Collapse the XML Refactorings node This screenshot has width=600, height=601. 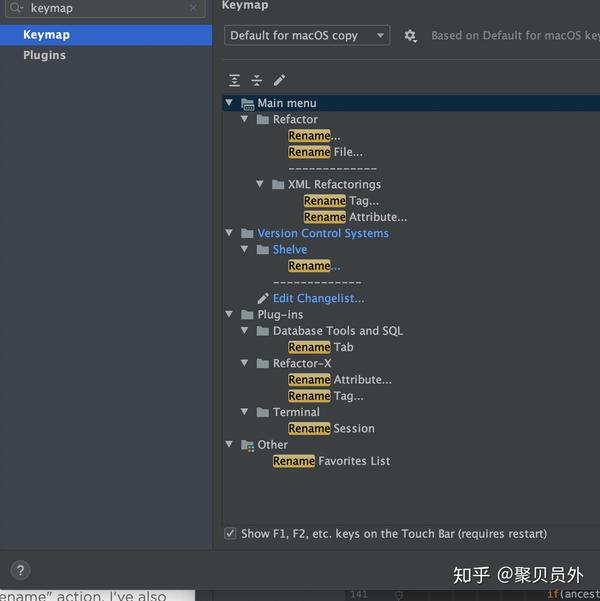[x=260, y=184]
